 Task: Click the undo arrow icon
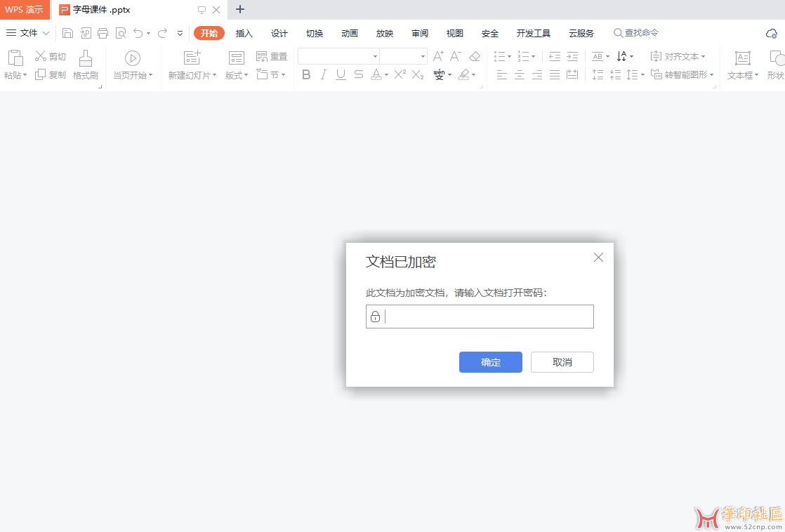138,33
